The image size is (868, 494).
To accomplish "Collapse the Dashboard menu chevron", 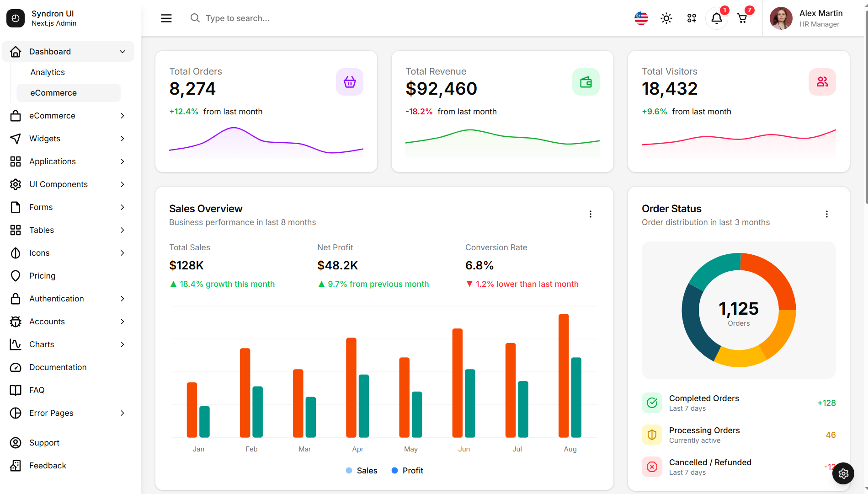I will [x=122, y=52].
